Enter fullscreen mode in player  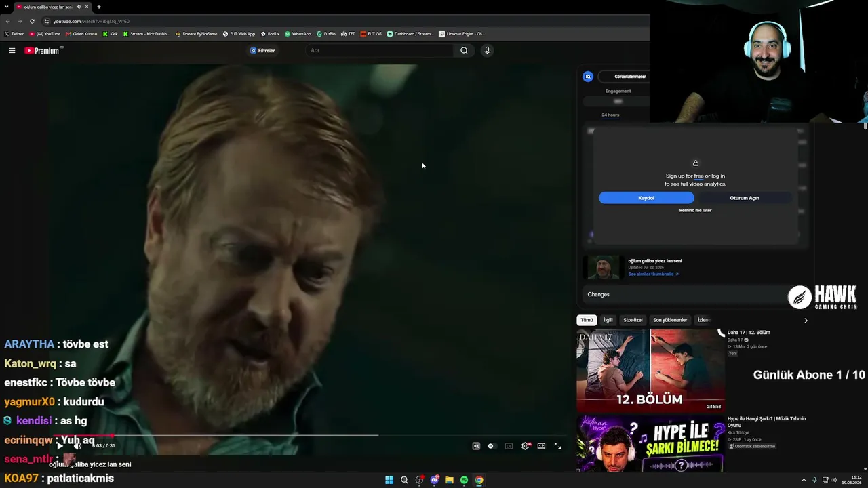(x=557, y=446)
